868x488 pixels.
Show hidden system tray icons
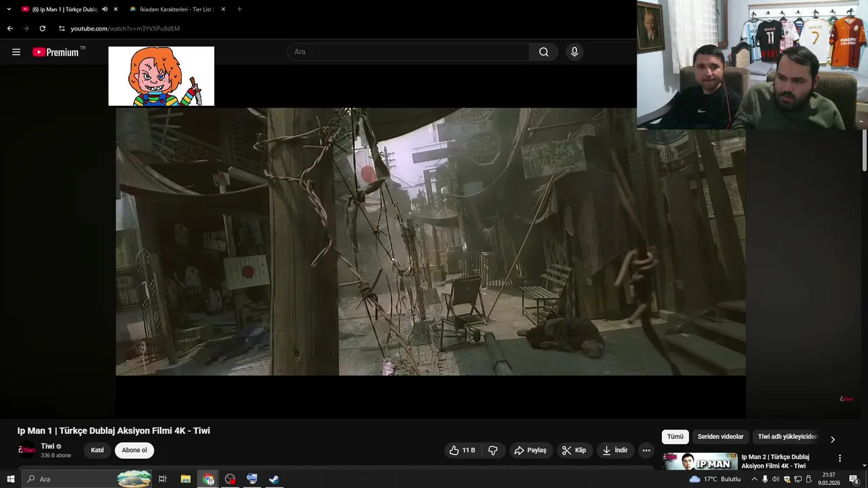pos(754,479)
